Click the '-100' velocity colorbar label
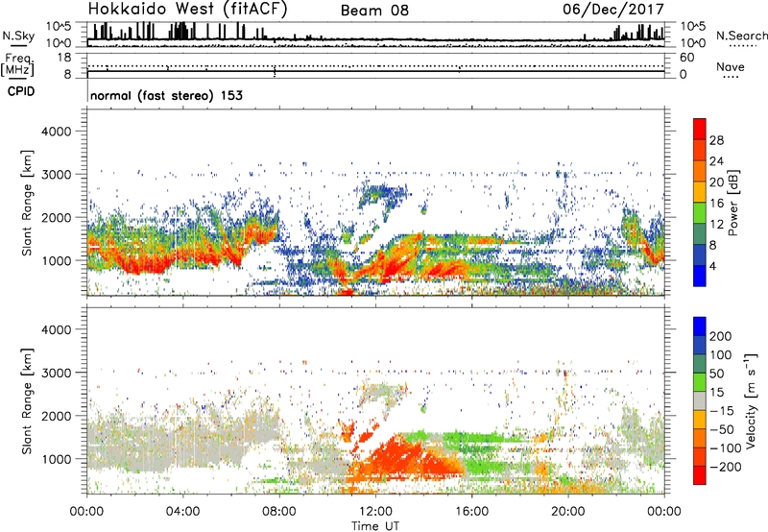This screenshot has width=768, height=532. [x=726, y=448]
